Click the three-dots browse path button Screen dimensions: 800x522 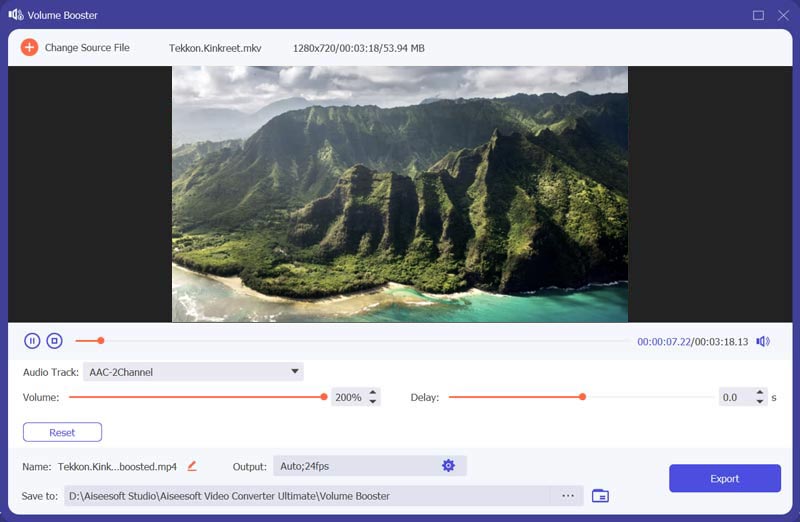[568, 496]
